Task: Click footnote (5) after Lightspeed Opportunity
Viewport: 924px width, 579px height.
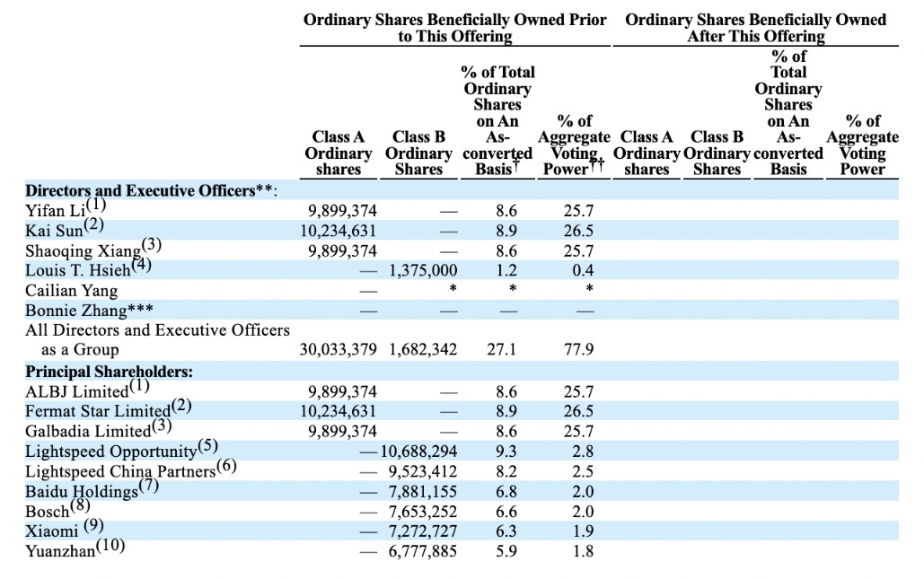Action: pos(207,446)
